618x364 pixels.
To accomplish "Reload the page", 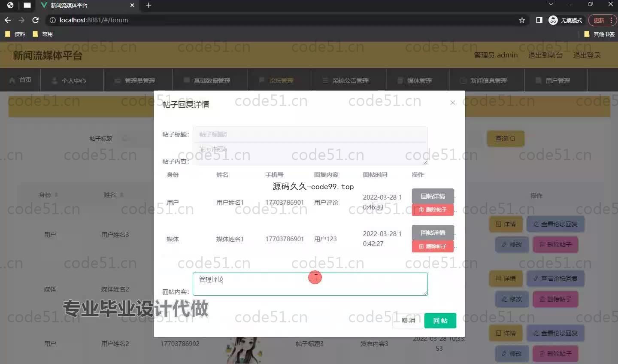I will coord(36,20).
